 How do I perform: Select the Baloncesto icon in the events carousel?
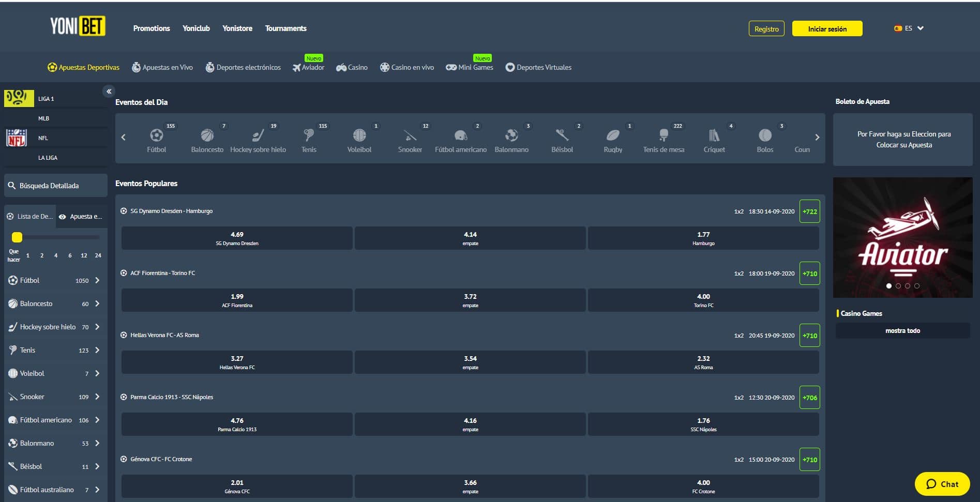pyautogui.click(x=207, y=135)
